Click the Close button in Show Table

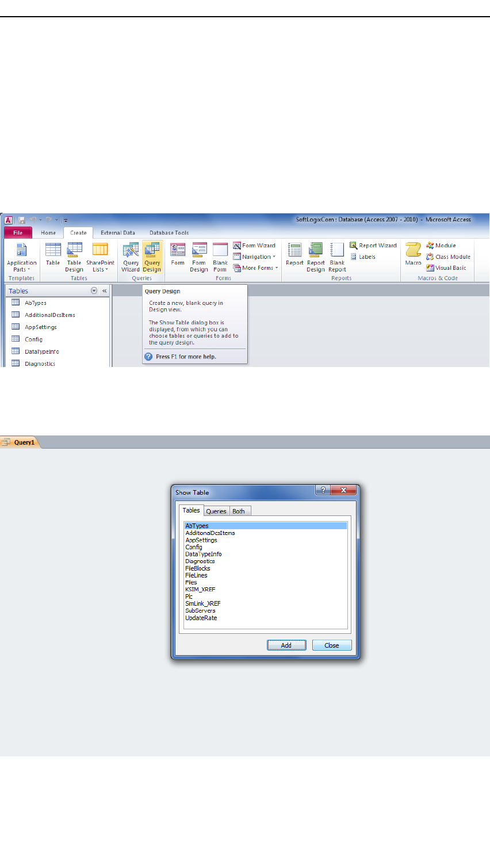(x=332, y=645)
